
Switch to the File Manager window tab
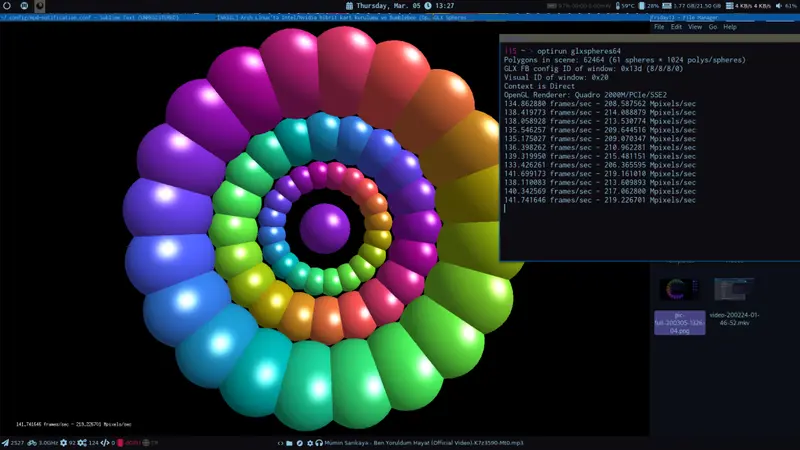click(684, 17)
